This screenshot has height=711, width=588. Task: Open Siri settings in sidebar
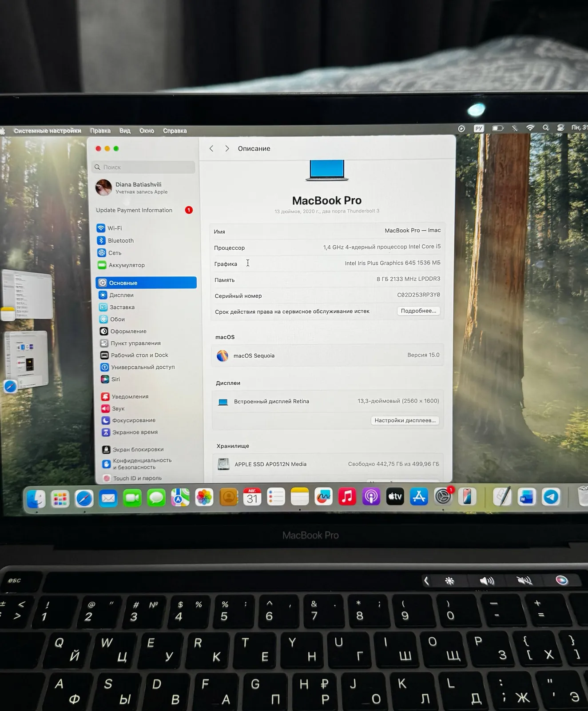pos(111,379)
